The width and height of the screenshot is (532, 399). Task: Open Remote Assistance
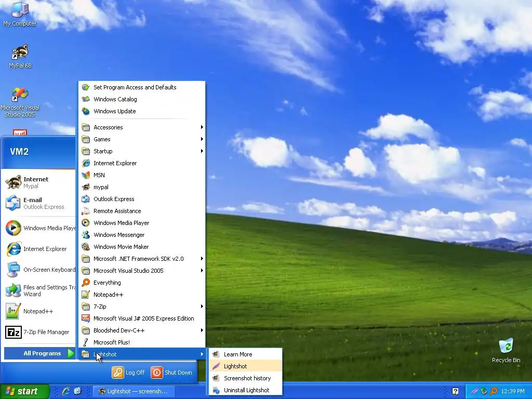pos(142,211)
